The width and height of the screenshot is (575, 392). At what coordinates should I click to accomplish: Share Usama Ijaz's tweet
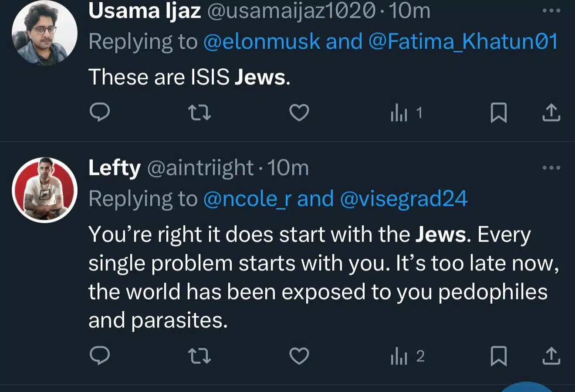[551, 113]
